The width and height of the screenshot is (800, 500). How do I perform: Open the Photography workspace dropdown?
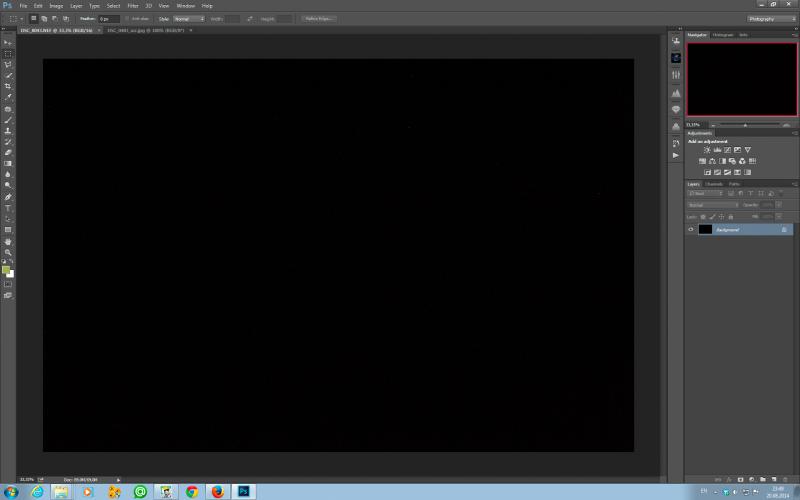pos(771,19)
